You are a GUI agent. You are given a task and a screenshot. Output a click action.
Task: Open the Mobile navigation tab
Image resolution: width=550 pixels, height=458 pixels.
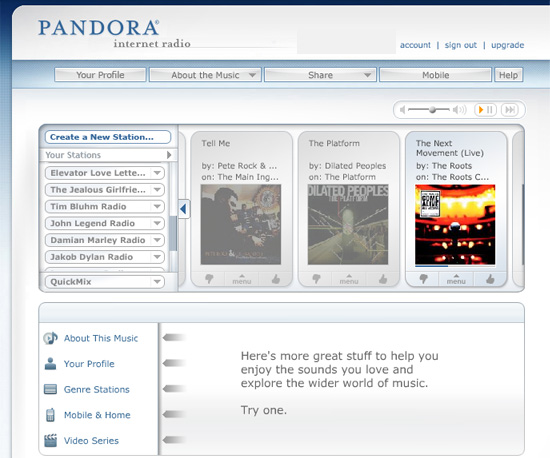tap(435, 75)
